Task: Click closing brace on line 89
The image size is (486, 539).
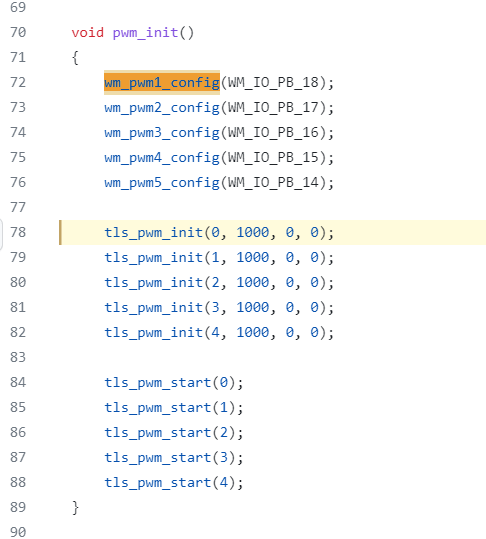Action: point(75,508)
